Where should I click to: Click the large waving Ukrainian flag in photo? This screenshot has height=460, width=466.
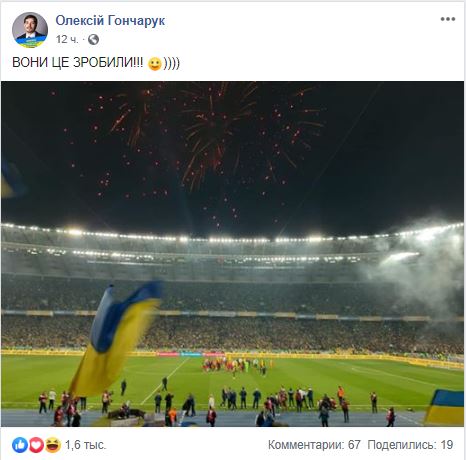click(115, 338)
